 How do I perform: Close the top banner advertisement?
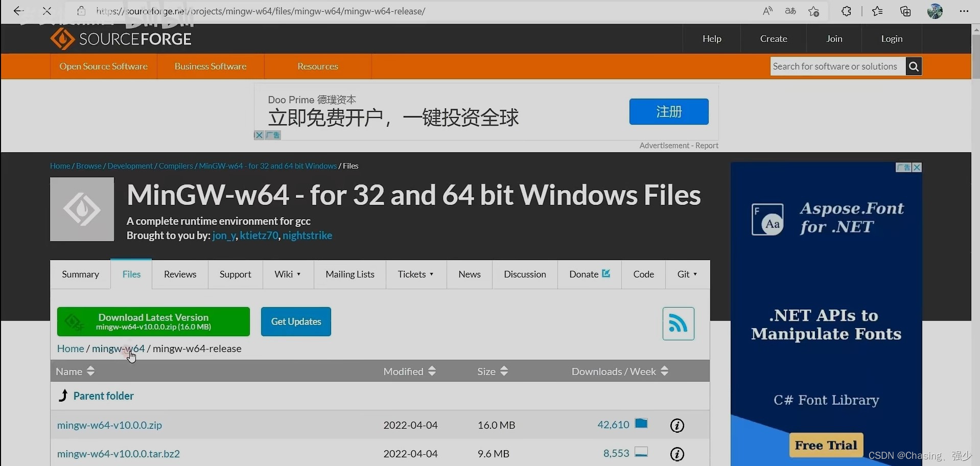[x=259, y=135]
